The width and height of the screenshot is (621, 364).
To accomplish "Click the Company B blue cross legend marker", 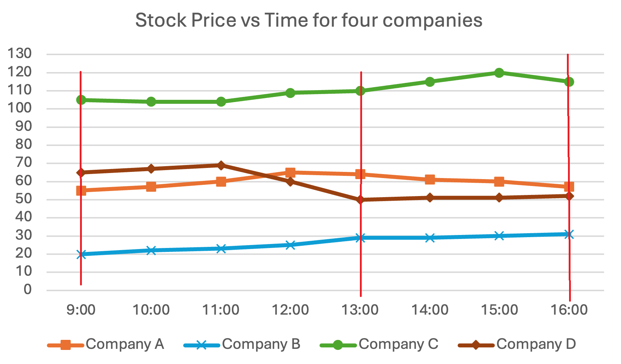I will [202, 345].
